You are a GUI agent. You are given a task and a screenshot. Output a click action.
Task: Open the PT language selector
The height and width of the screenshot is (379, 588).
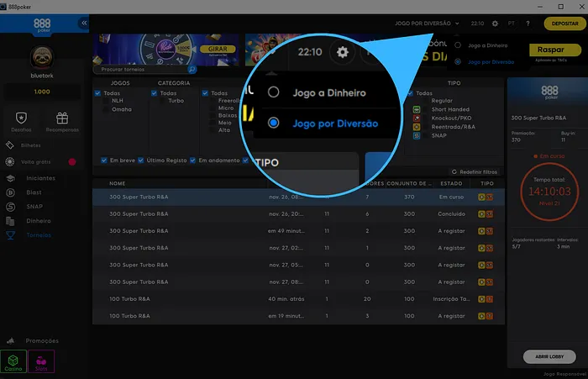click(511, 24)
